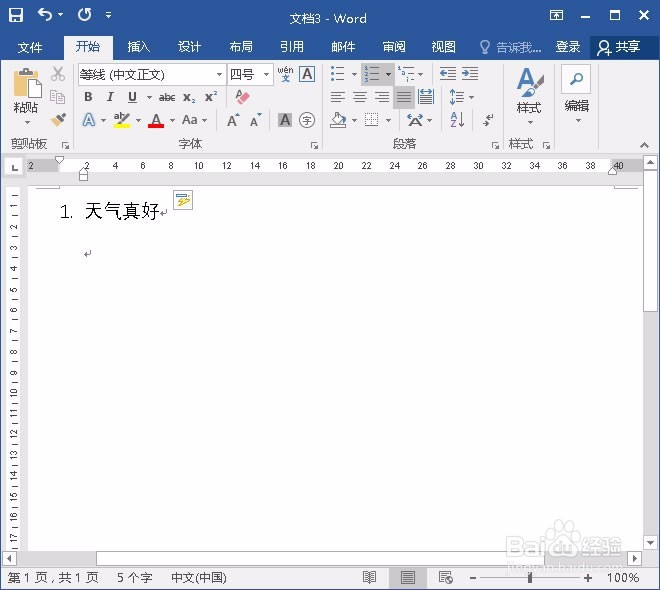Toggle strikethrough formatting abc
Screen dimensions: 660x590
pos(167,97)
